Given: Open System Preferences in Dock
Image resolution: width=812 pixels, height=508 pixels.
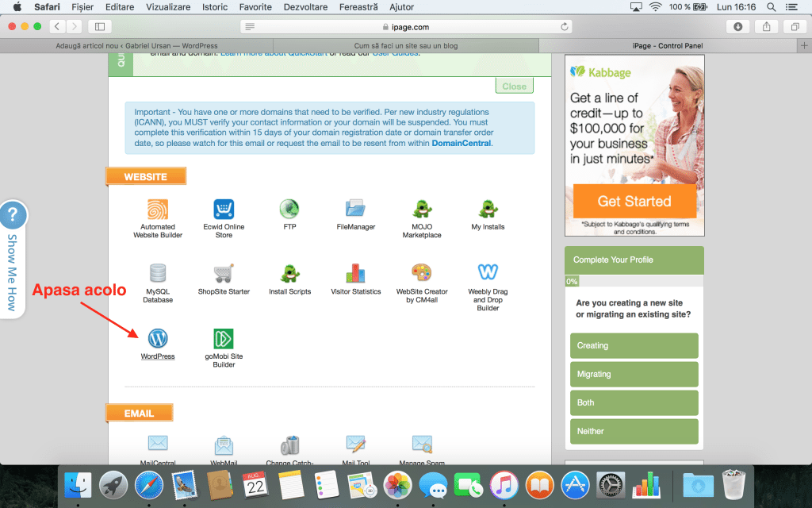Looking at the screenshot, I should tap(611, 486).
